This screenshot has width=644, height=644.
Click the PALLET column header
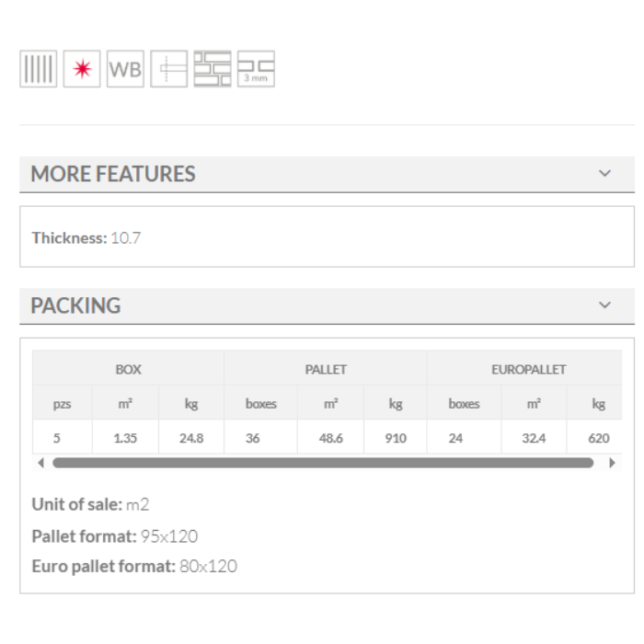point(326,369)
